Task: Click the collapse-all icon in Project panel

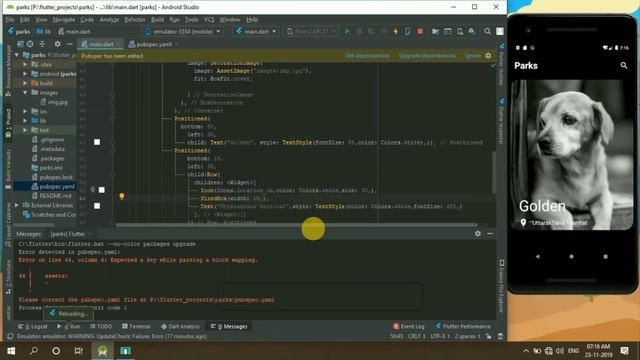Action: pyautogui.click(x=42, y=44)
